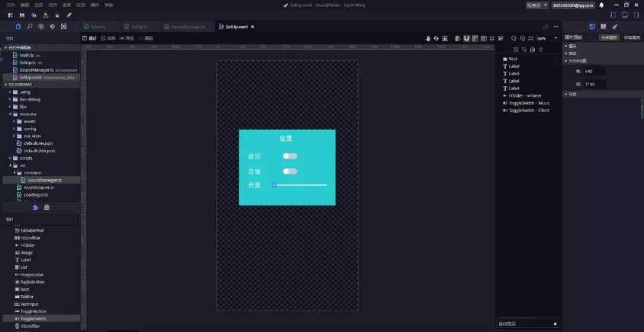This screenshot has height=332, width=644.
Task: Close the SetUp.exml editor tab
Action: point(253,27)
